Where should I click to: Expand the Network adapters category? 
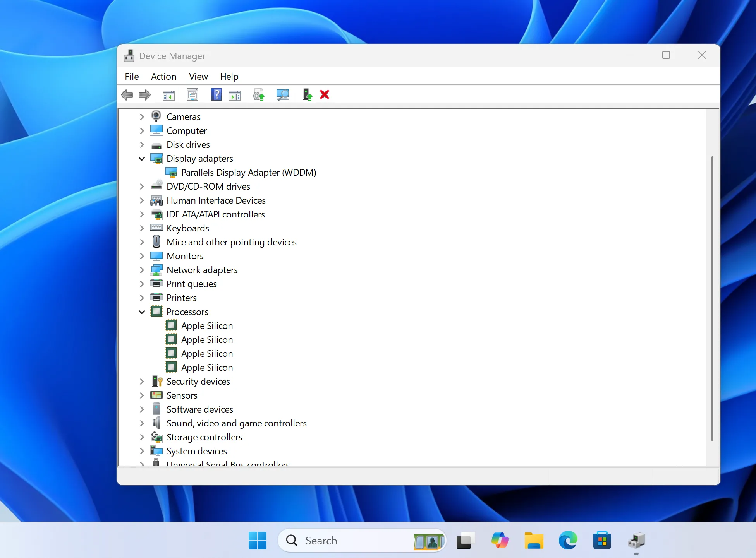tap(142, 270)
